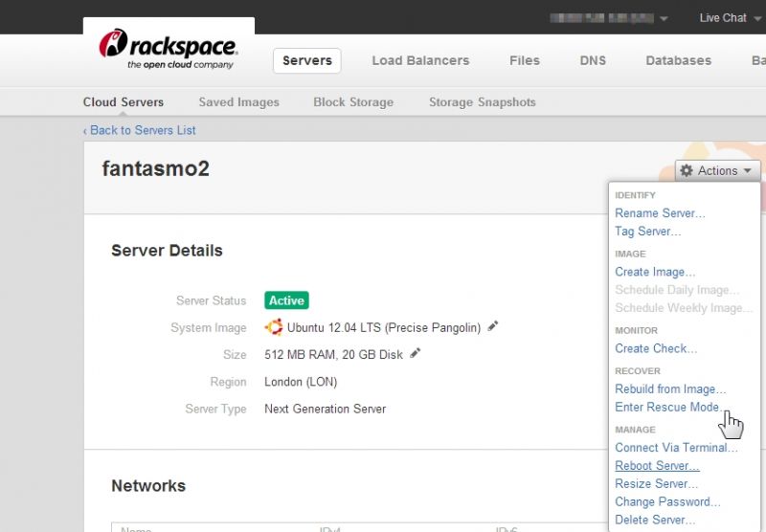Choose Tag Server menu entry
The height and width of the screenshot is (532, 766).
coord(648,232)
